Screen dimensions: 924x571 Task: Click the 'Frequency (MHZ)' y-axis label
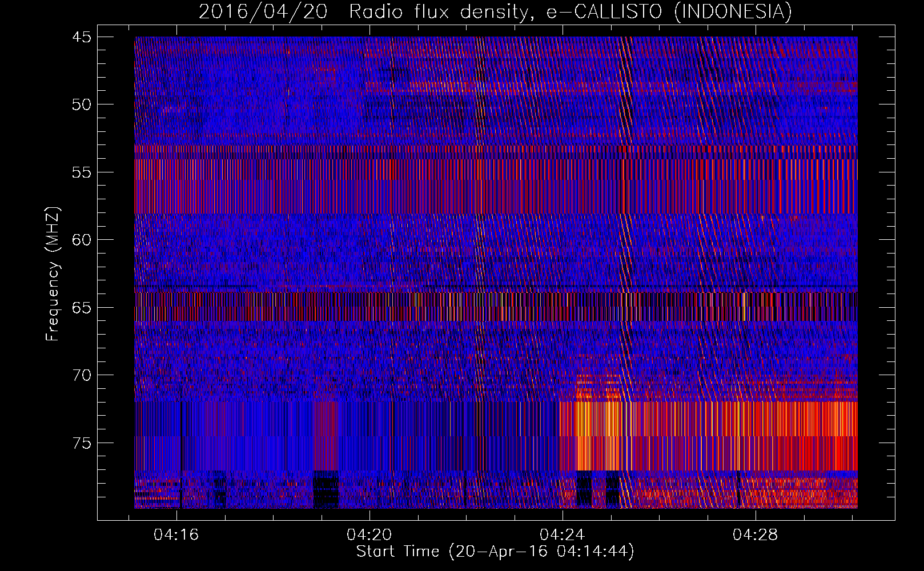(x=53, y=274)
